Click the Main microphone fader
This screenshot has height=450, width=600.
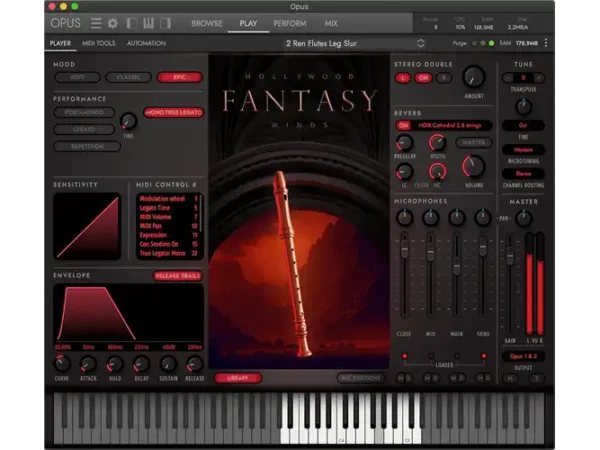tap(457, 267)
